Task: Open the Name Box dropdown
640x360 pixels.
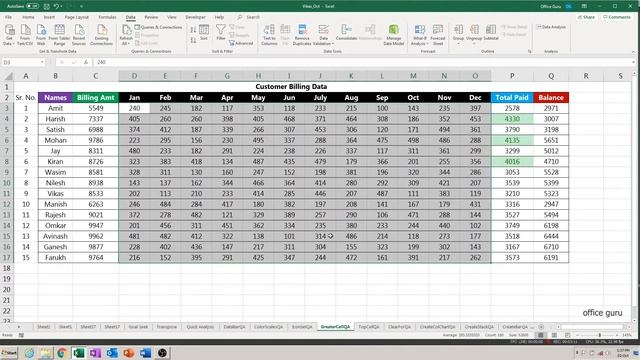Action: click(42, 62)
